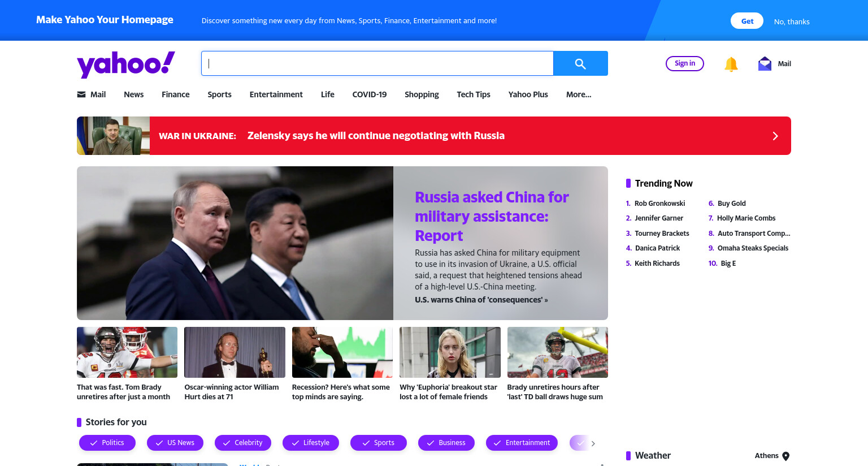Open the COVID-19 navigation item
The image size is (868, 466).
pos(370,94)
